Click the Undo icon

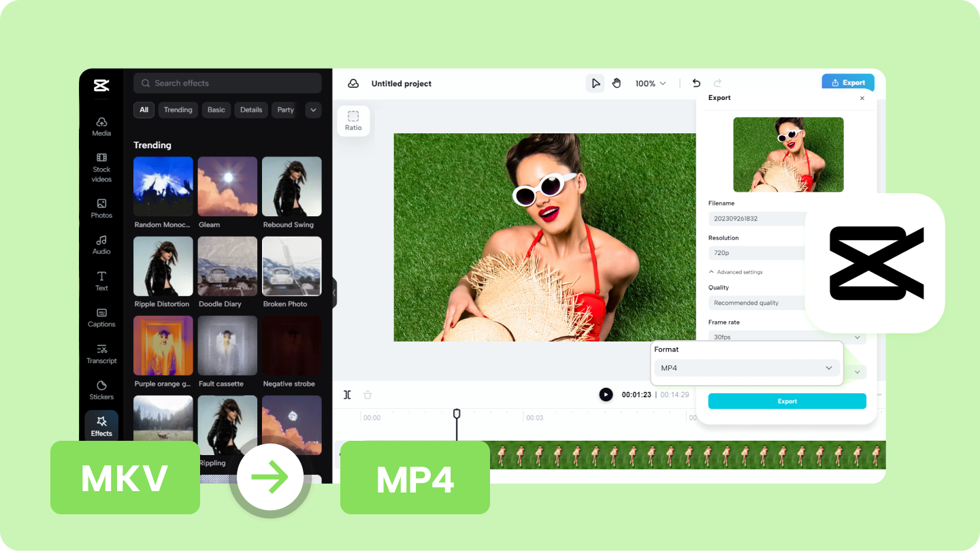click(696, 82)
